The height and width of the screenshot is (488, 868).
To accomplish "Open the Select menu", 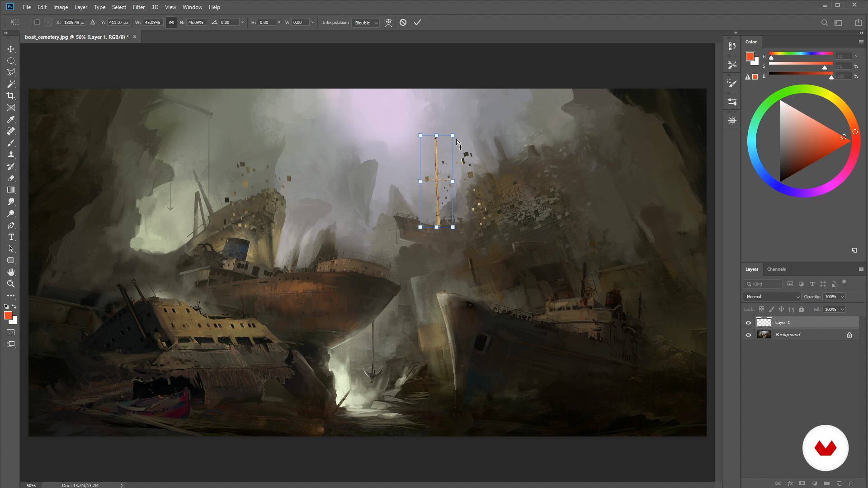I will point(119,7).
